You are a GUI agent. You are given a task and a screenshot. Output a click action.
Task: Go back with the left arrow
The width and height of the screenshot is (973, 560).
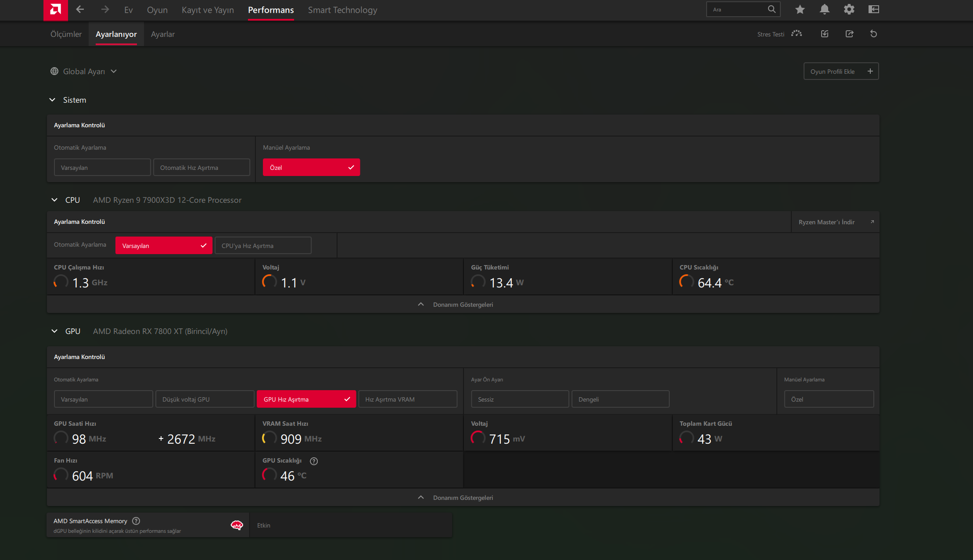pos(80,9)
